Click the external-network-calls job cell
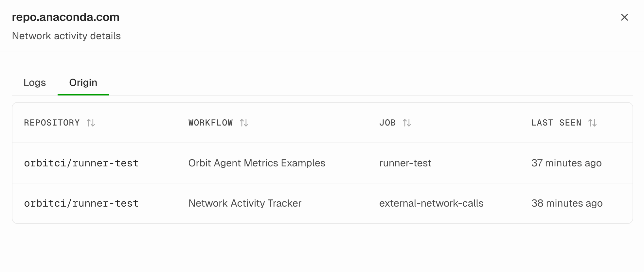Viewport: 644px width, 272px height. tap(431, 203)
